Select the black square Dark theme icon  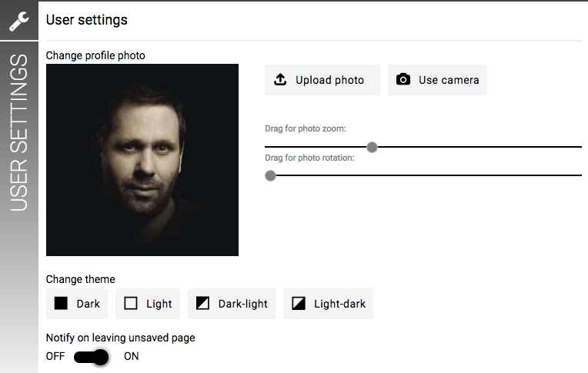tap(61, 303)
